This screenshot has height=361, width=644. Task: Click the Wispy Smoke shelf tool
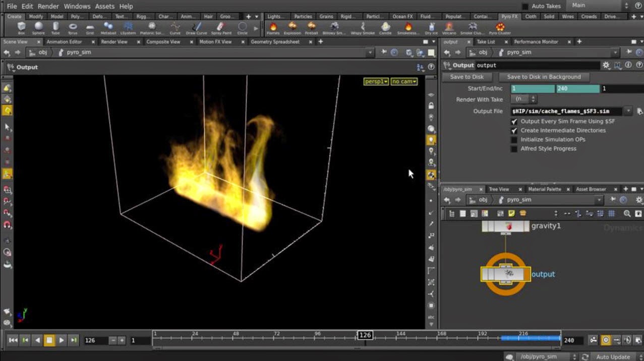tap(363, 28)
